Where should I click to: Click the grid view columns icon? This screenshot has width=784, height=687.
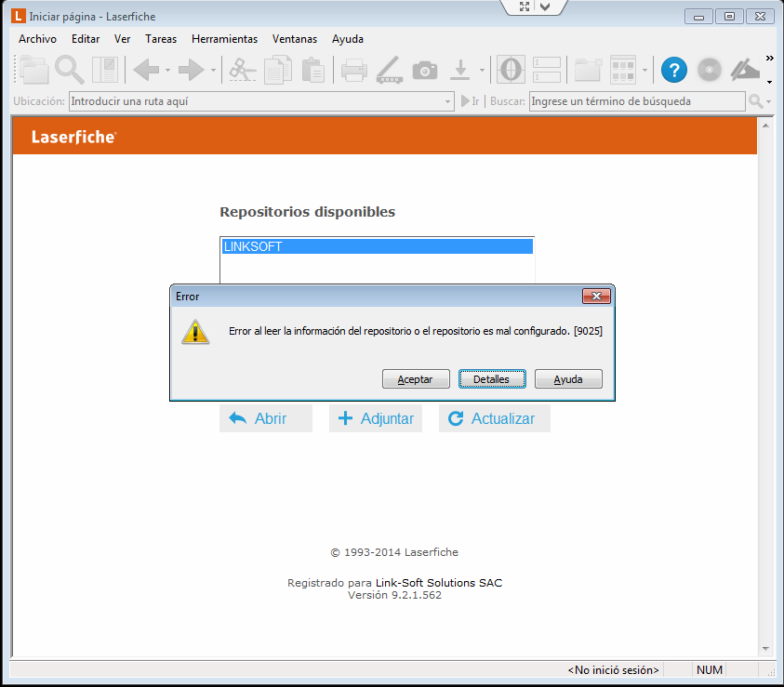623,70
